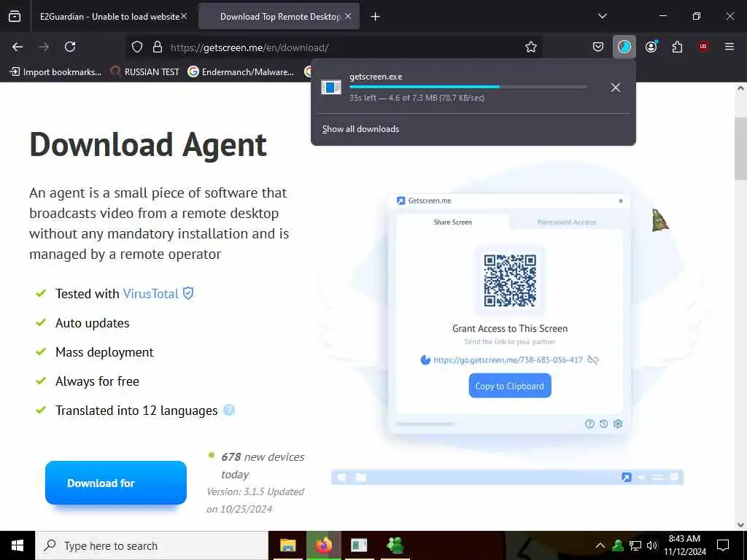Image resolution: width=747 pixels, height=560 pixels.
Task: Open the Firefox account menu
Action: (x=651, y=47)
